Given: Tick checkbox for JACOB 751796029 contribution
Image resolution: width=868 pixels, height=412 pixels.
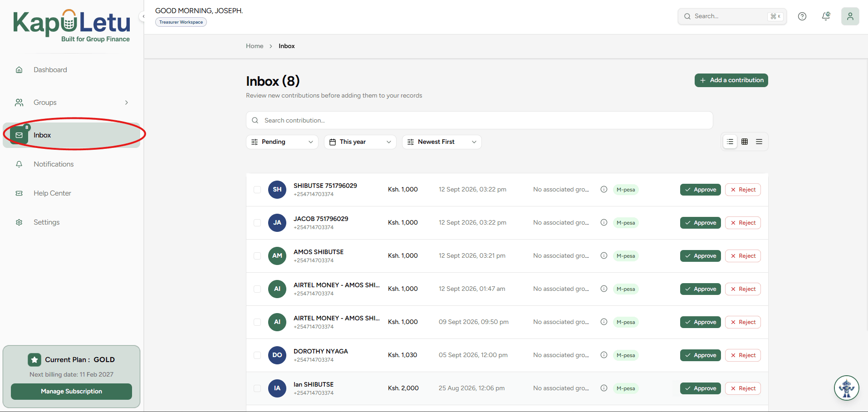Looking at the screenshot, I should point(257,223).
